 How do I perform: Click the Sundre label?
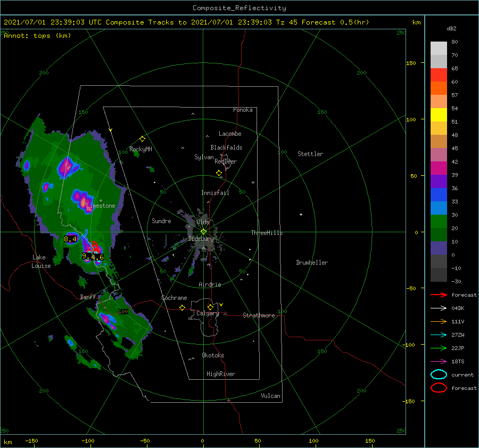click(x=162, y=221)
